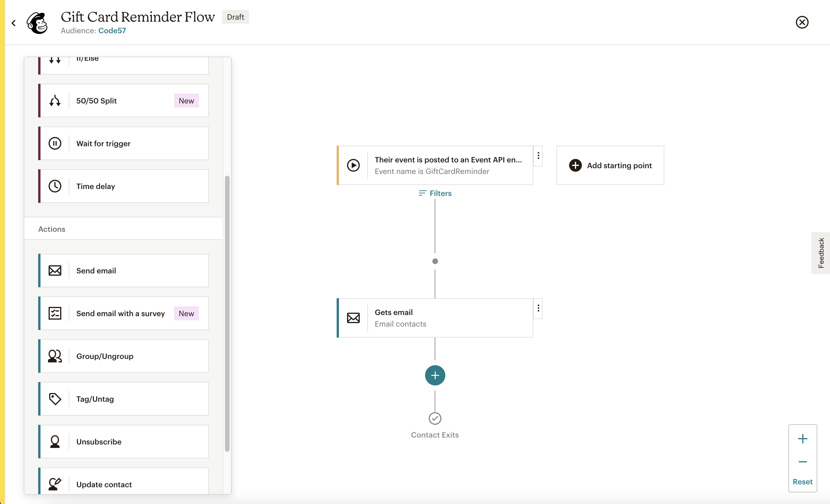This screenshot has width=830, height=504.
Task: Click the plus icon on Add starting point
Action: coord(575,165)
